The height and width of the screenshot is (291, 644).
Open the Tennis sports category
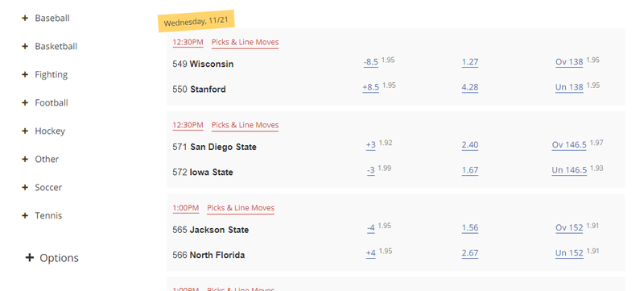coord(48,215)
